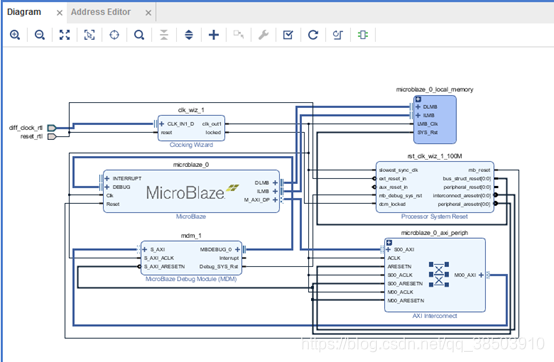The width and height of the screenshot is (554, 362).
Task: Expand the microblaze_0_local_memory hierarchy block
Action: click(418, 99)
